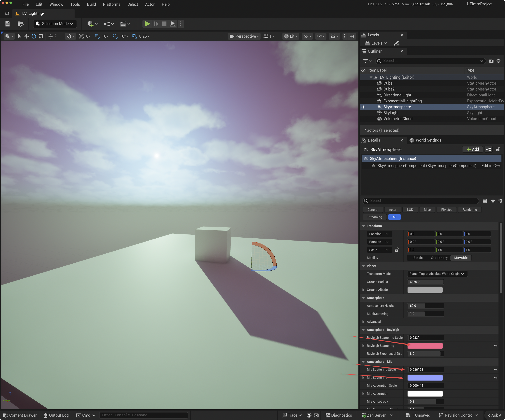Open the Location type dropdown
505x420 pixels.
click(x=379, y=234)
